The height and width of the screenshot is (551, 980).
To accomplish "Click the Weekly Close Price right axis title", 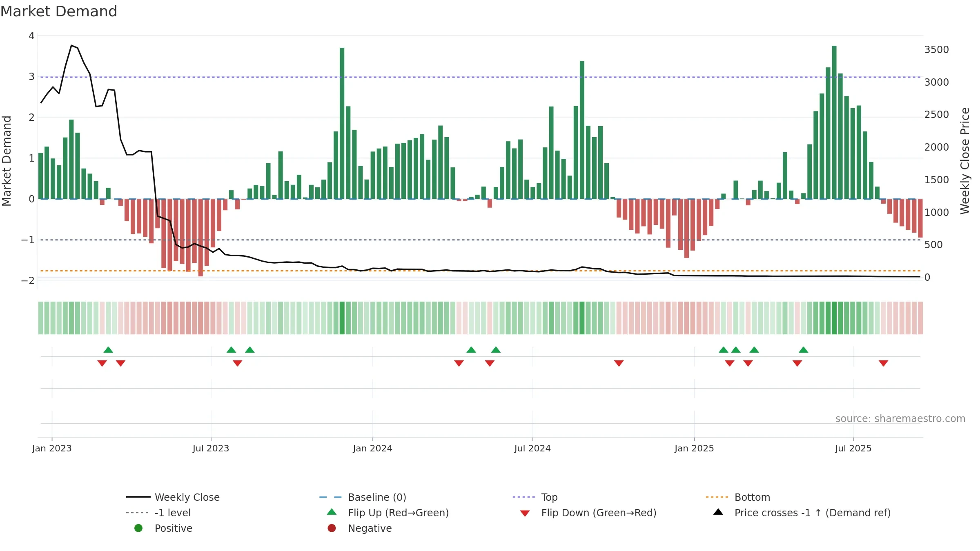I will tap(965, 161).
